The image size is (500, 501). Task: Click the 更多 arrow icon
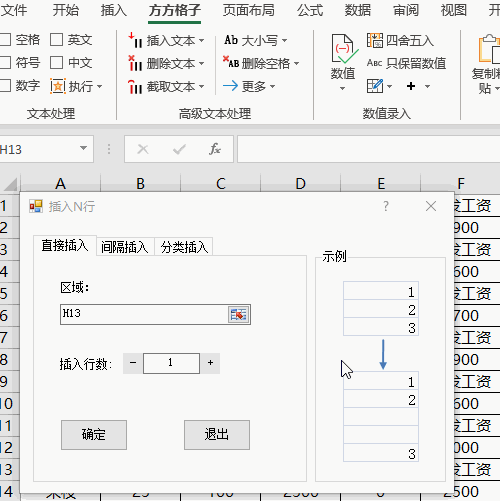click(x=230, y=86)
